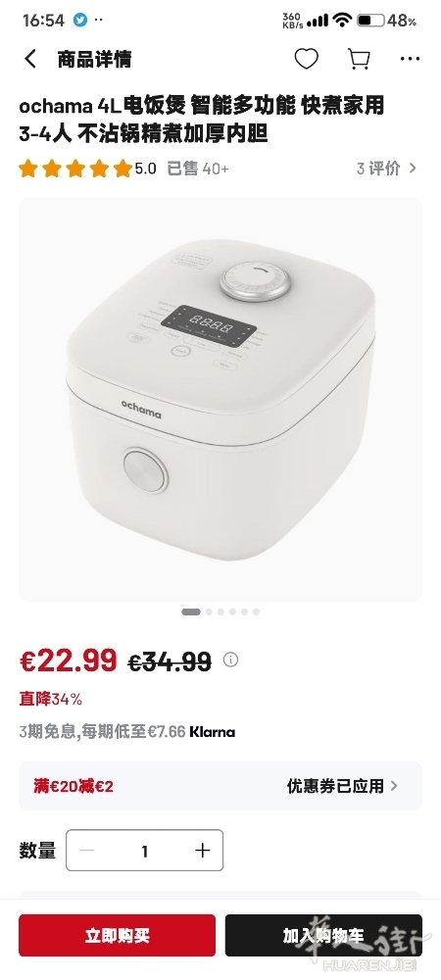Tap the quantity number field
The image size is (441, 980).
[144, 850]
